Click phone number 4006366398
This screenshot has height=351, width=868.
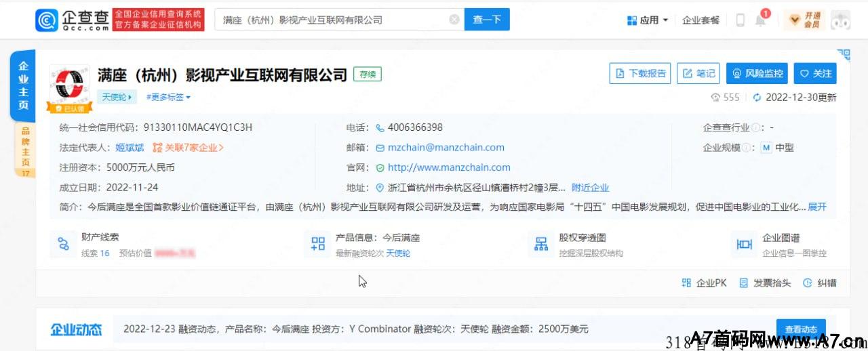pos(415,127)
